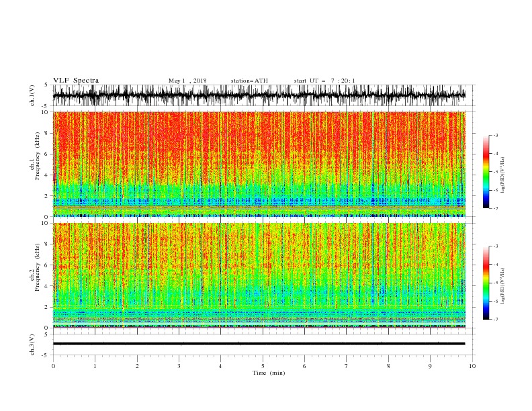Click the '-3' label on the upper colorbar
The height and width of the screenshot is (411, 532).
click(x=495, y=135)
